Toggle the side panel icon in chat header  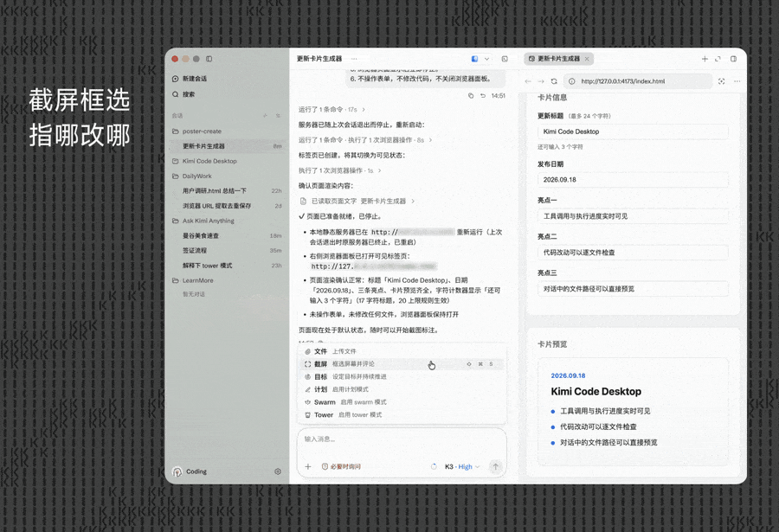(505, 59)
